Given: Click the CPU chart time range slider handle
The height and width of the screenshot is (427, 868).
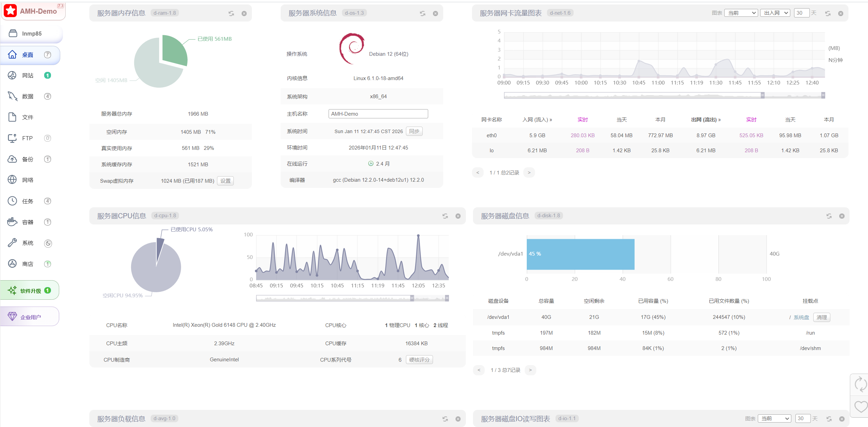Looking at the screenshot, I should tap(412, 298).
